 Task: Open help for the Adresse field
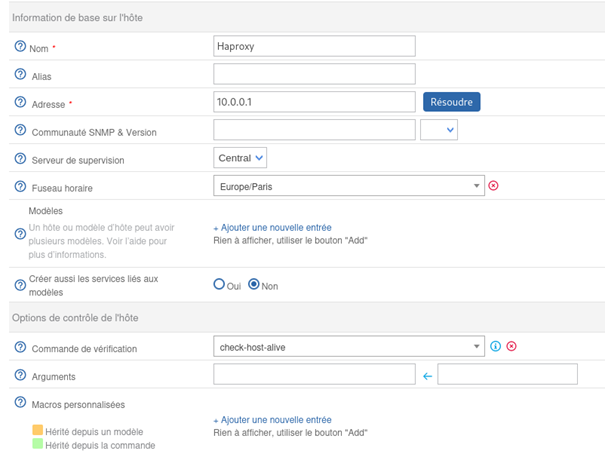20,102
